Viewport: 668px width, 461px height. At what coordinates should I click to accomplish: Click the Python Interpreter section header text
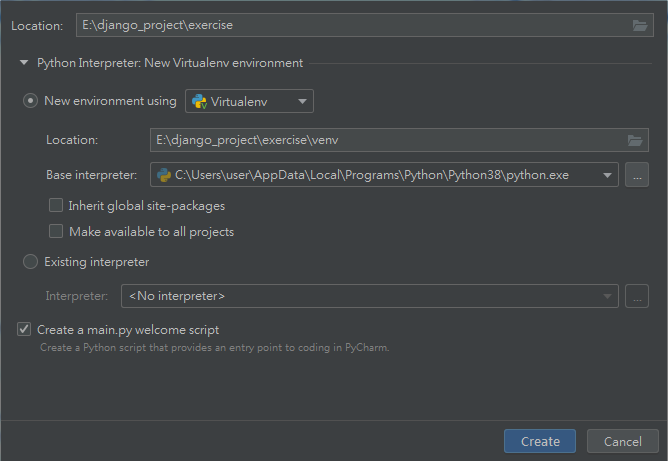170,63
